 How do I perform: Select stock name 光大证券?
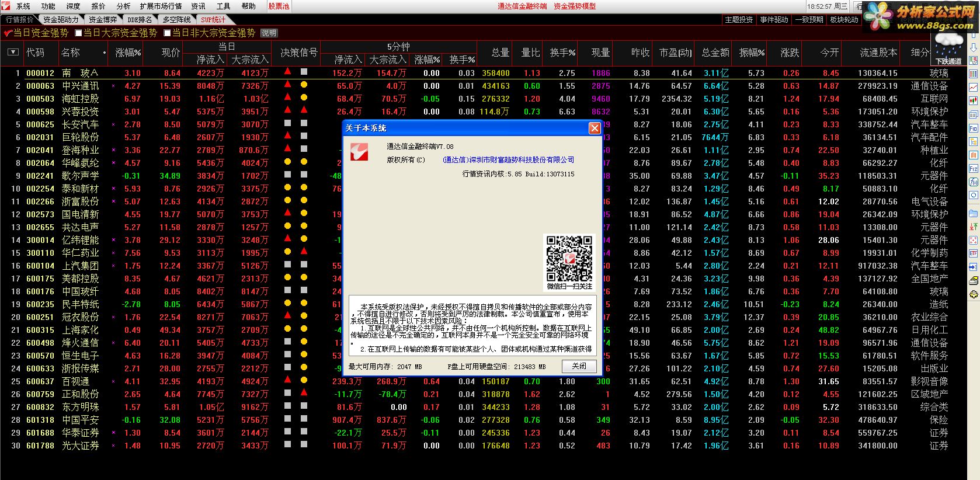coord(81,446)
